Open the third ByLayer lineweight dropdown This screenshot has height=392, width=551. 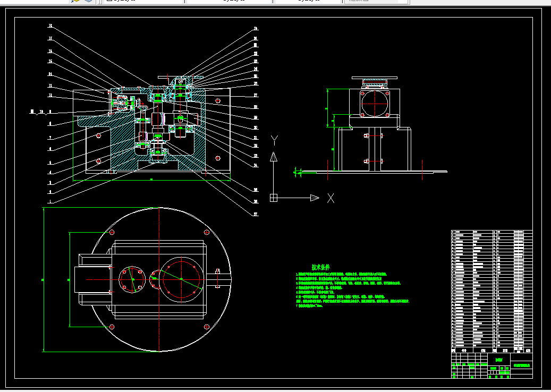[x=308, y=1]
